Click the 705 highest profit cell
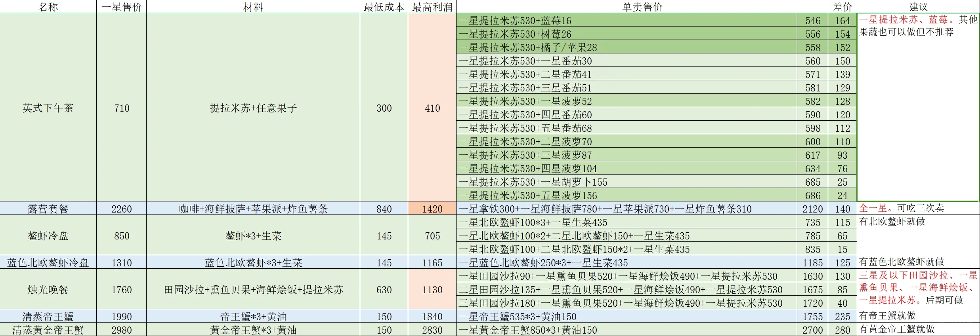The width and height of the screenshot is (980, 336). (432, 235)
